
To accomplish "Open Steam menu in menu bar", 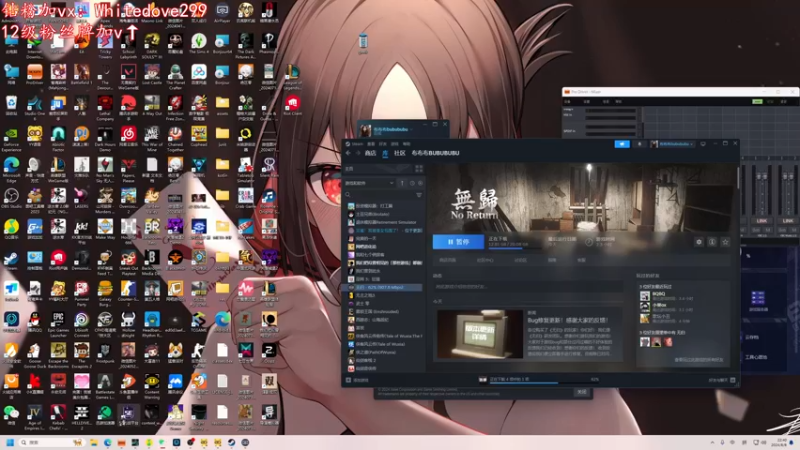I will pos(357,144).
